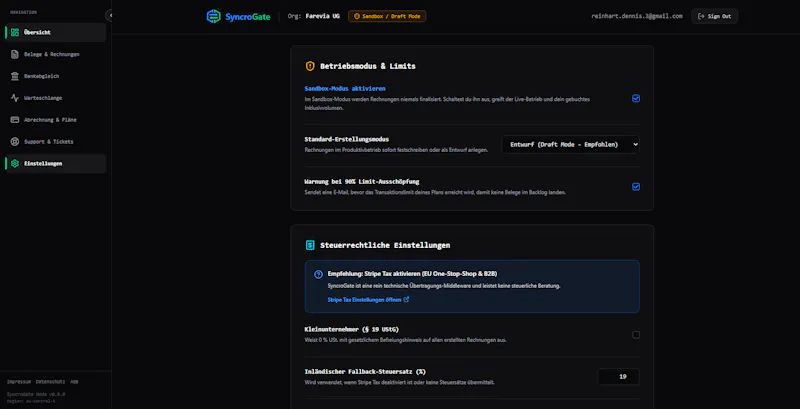Click the sign-out arrow icon
Image resolution: width=800 pixels, height=409 pixels.
(701, 16)
